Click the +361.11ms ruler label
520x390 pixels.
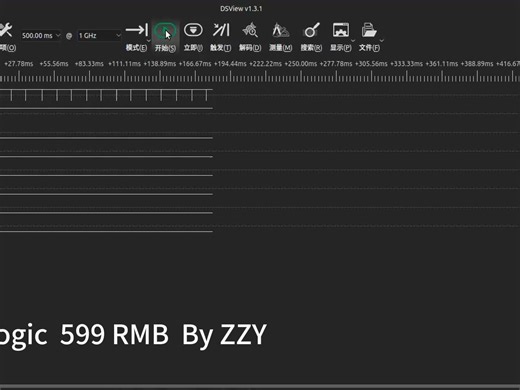pyautogui.click(x=442, y=64)
